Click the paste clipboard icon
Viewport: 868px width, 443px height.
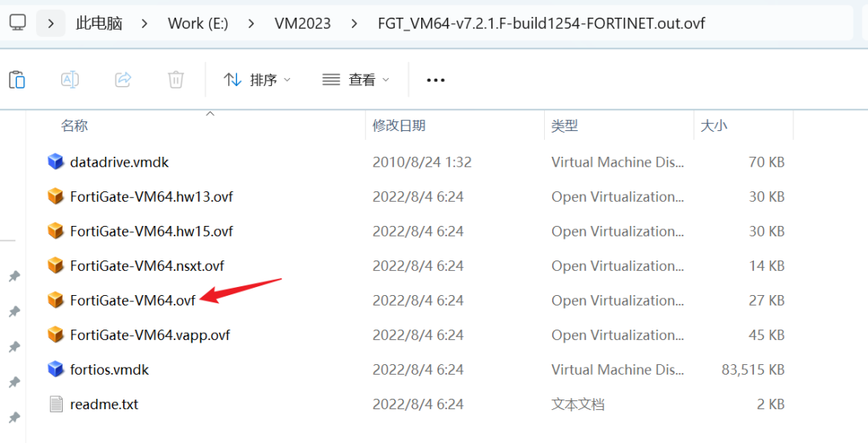click(x=17, y=80)
